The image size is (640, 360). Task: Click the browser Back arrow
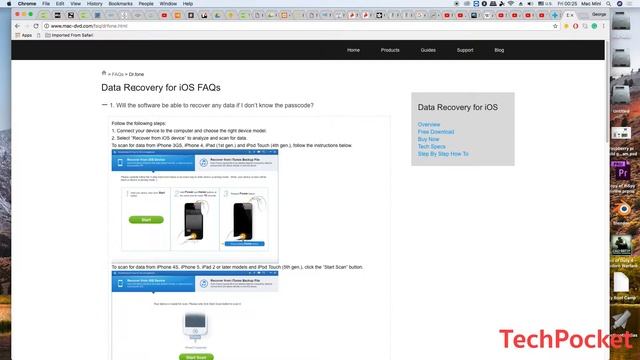coord(17,26)
